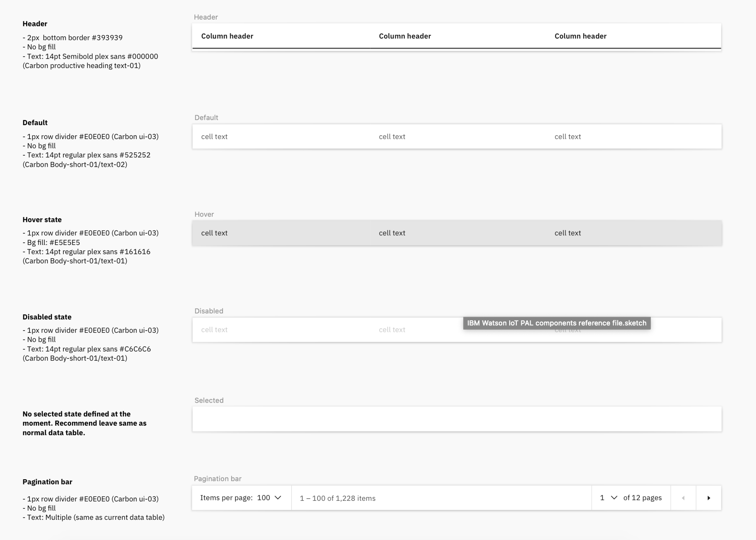Click the next page arrow in pagination bar
756x540 pixels.
[x=709, y=498]
